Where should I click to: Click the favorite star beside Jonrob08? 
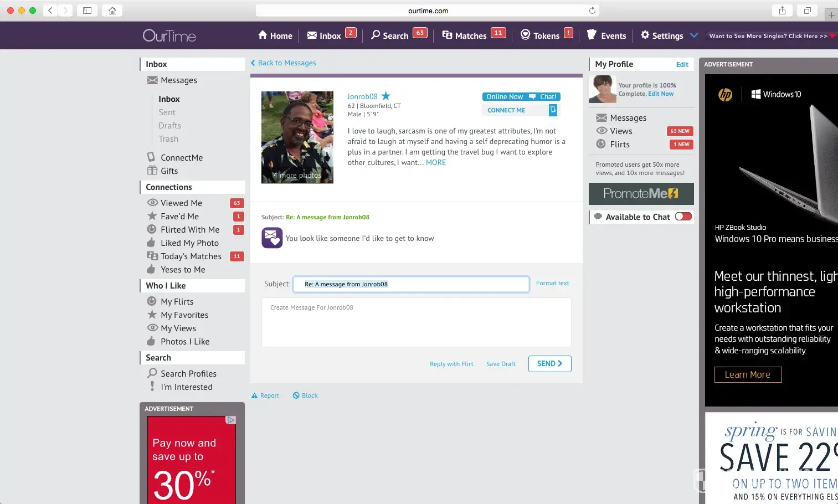[386, 96]
